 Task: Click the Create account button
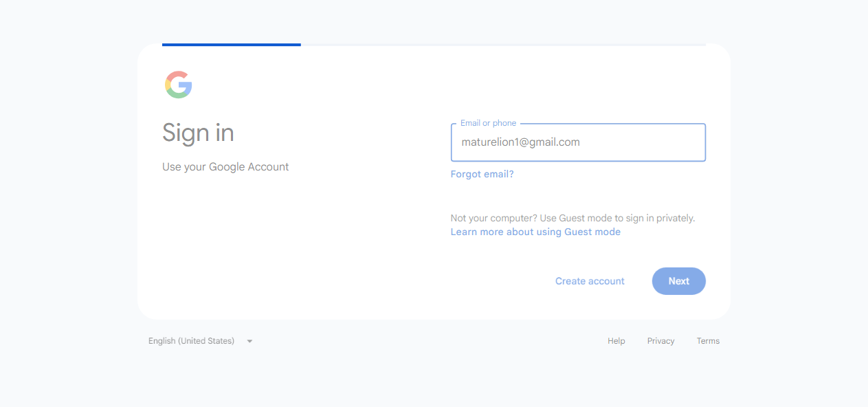590,281
